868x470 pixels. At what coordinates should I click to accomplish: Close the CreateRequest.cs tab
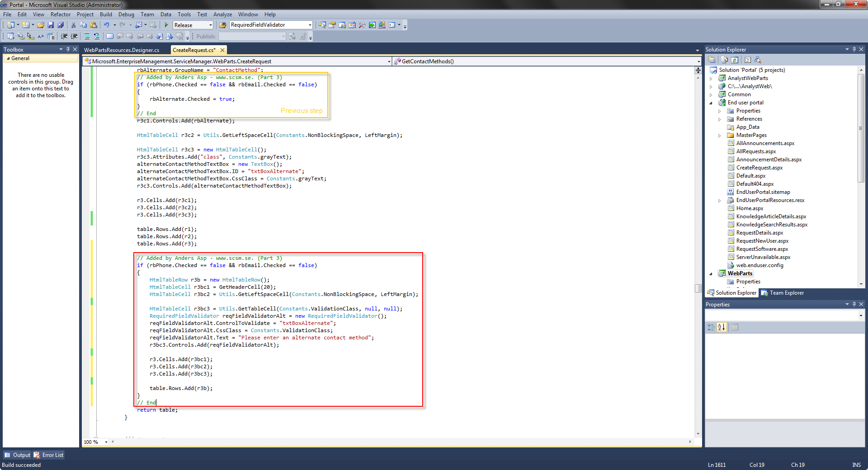click(222, 50)
